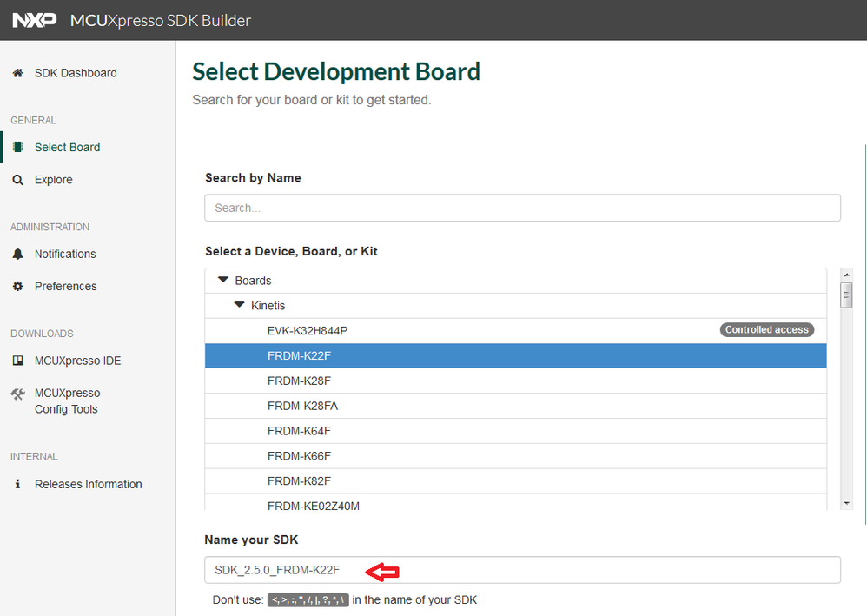Open the Explore menu item

(x=54, y=180)
